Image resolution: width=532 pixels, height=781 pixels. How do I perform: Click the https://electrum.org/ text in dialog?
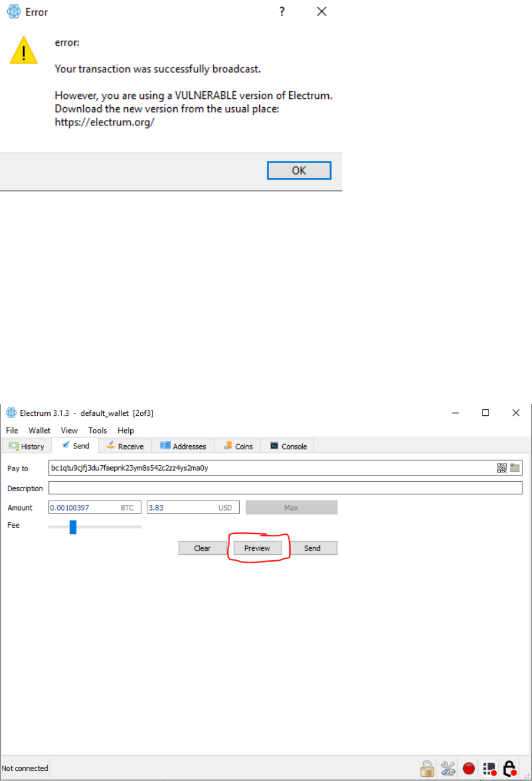(105, 123)
